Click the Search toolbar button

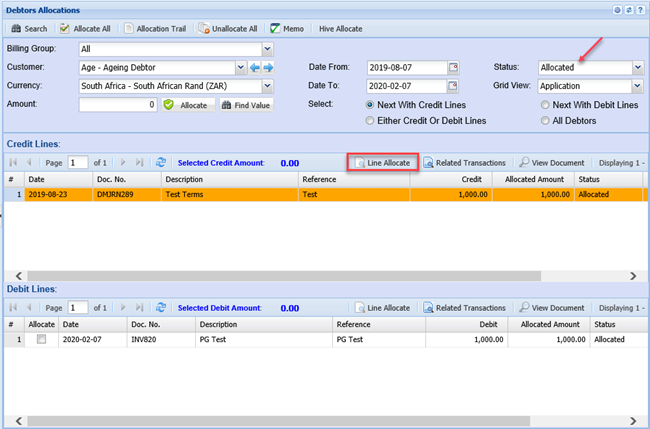click(x=30, y=28)
